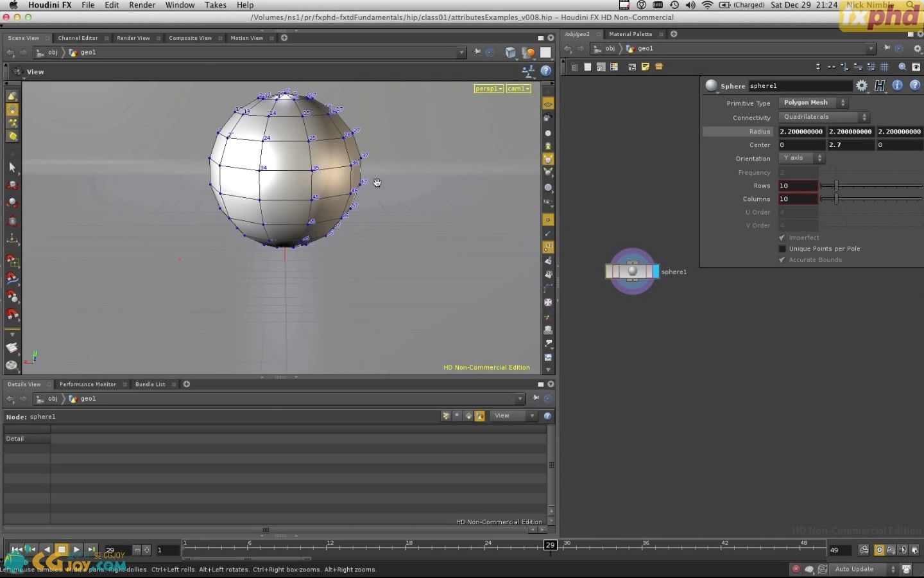This screenshot has height=578, width=924.
Task: Click the jump to first frame button
Action: [x=16, y=550]
